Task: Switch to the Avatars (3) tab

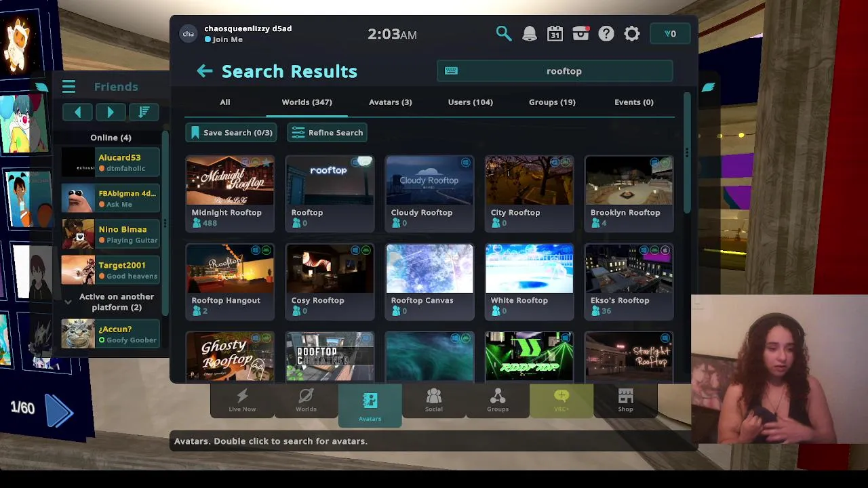Action: [x=390, y=102]
